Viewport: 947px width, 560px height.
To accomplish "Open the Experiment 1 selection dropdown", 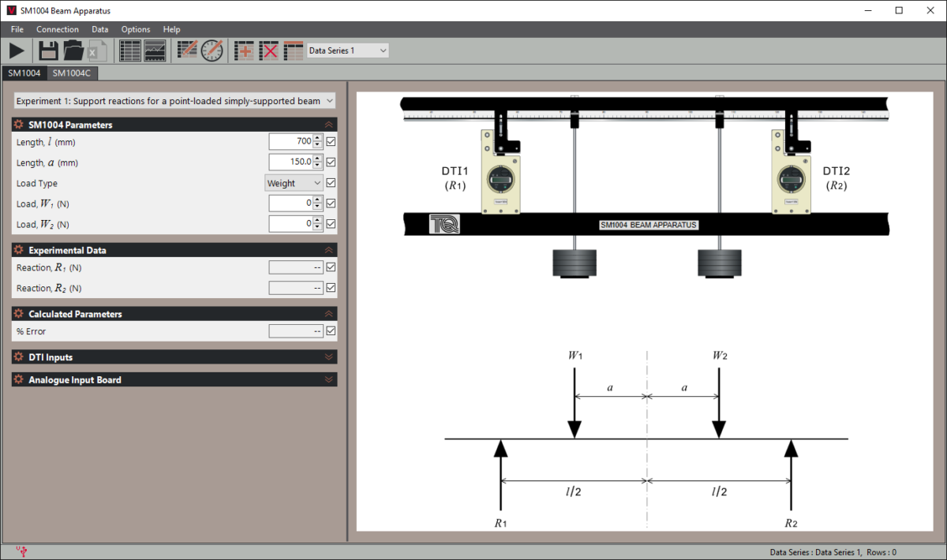I will [174, 101].
